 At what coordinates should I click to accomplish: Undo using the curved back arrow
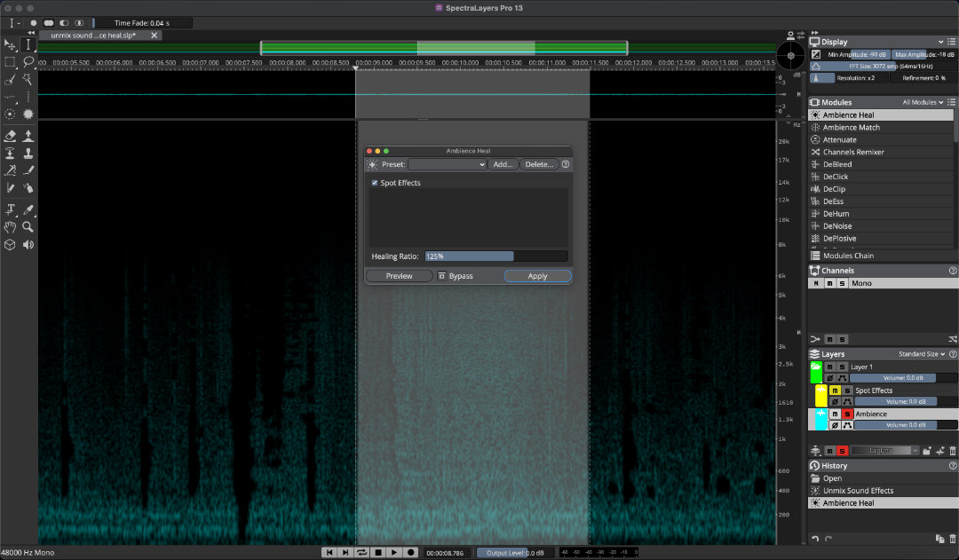pos(815,539)
